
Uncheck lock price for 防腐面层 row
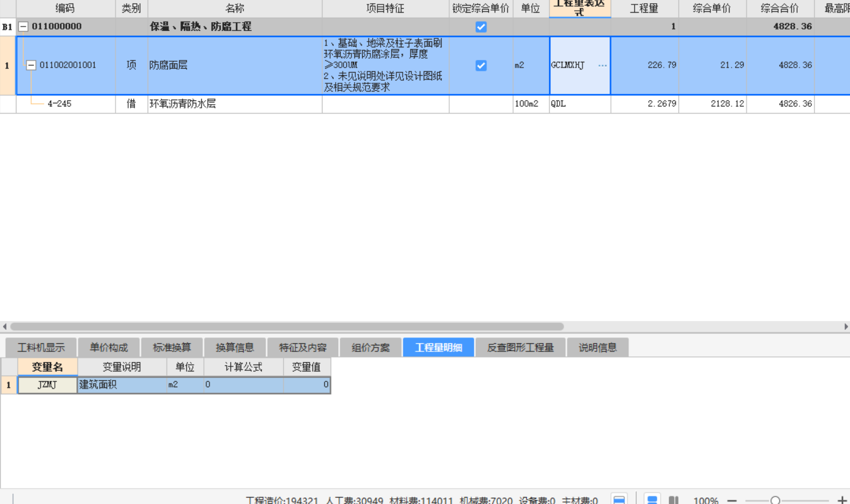point(481,66)
